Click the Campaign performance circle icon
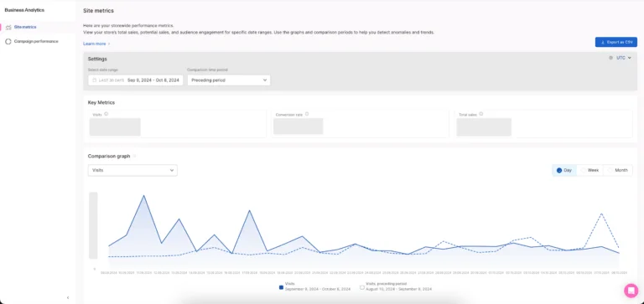 pyautogui.click(x=8, y=41)
